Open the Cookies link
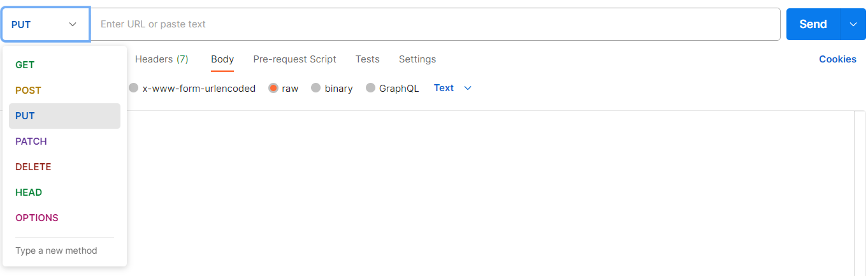The image size is (868, 276). tap(837, 59)
